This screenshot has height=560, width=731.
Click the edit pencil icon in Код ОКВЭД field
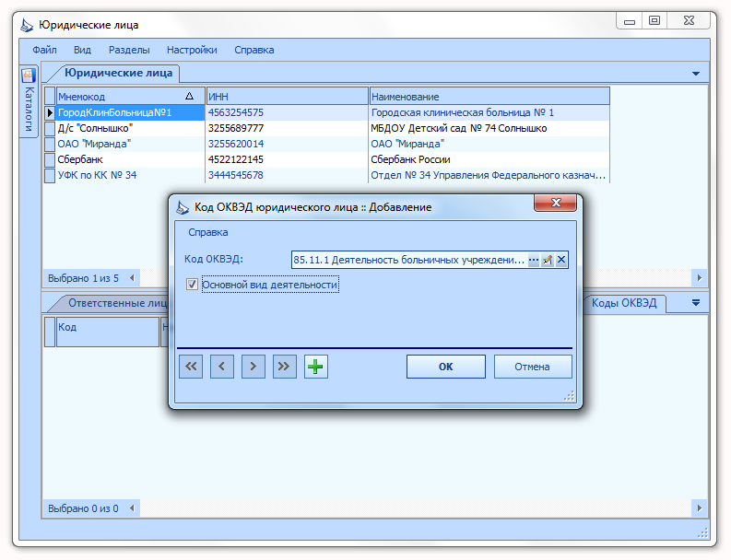(x=548, y=260)
